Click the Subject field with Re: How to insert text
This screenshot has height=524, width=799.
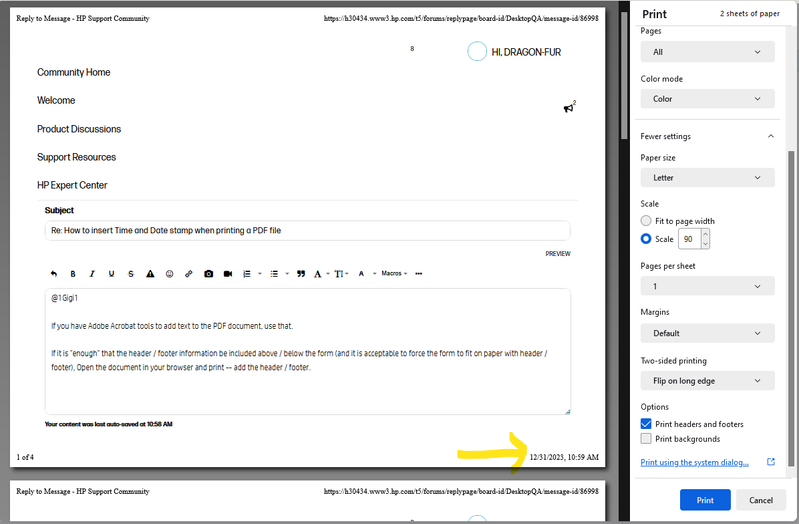(307, 230)
